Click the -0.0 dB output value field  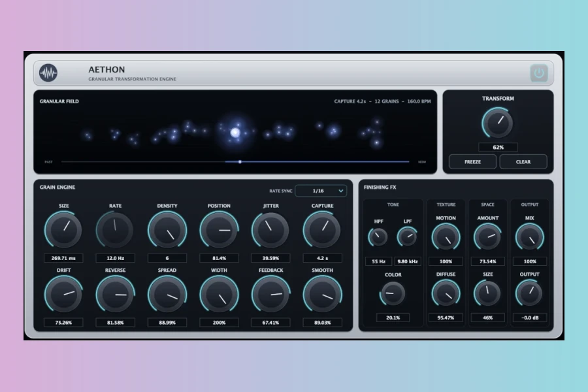point(529,318)
